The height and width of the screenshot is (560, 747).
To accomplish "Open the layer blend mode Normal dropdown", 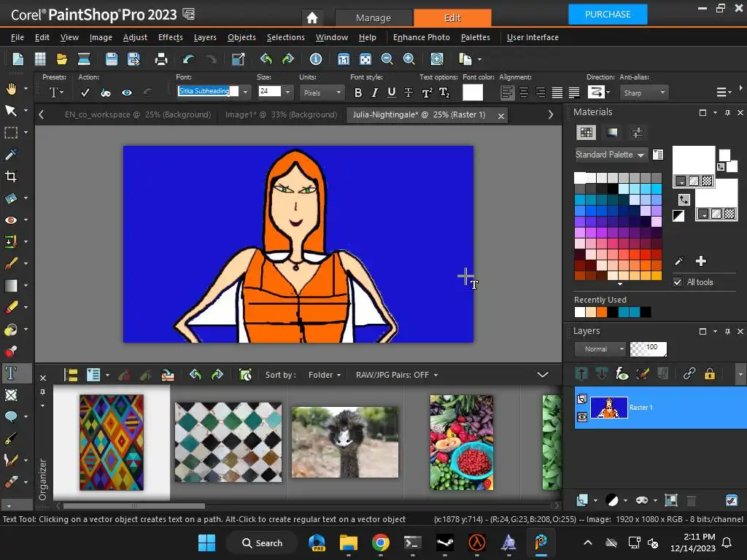I will [600, 349].
